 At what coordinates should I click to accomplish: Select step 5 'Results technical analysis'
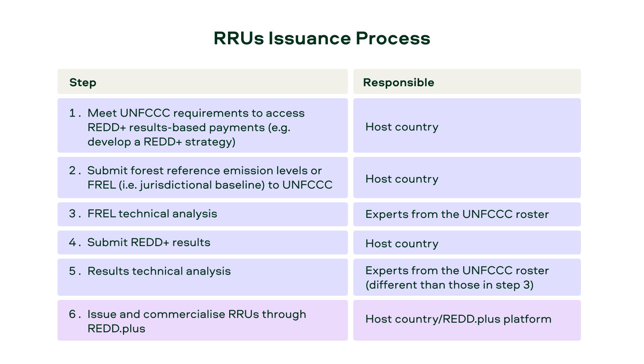pos(202,277)
